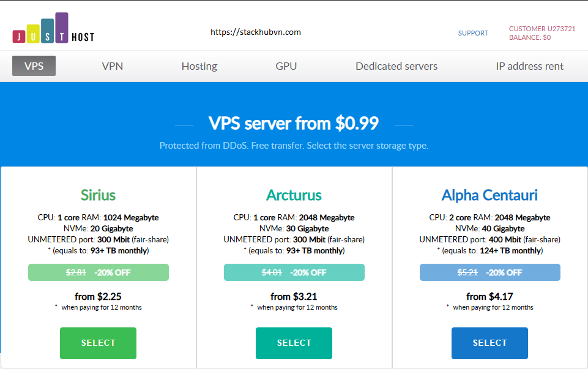Click the Alpha Centauri heading
Viewport: 588px width, 369px height.
click(489, 195)
